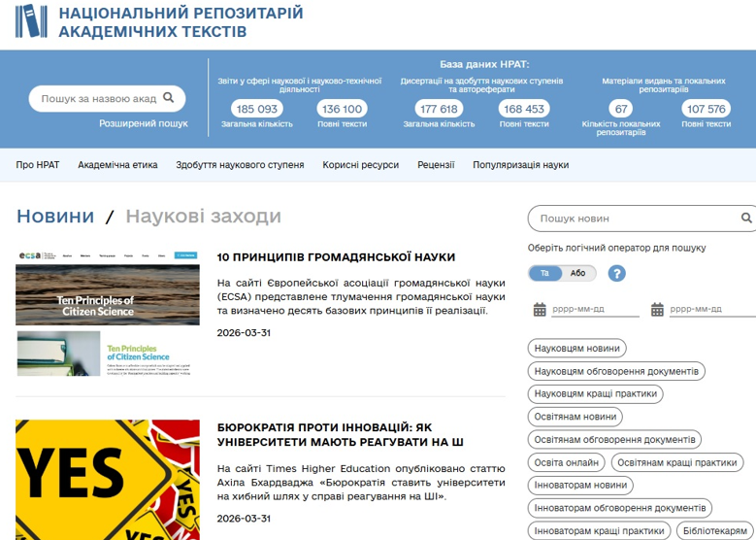Select the 'Освітянам кращі практики' tag
The height and width of the screenshot is (540, 756).
677,463
